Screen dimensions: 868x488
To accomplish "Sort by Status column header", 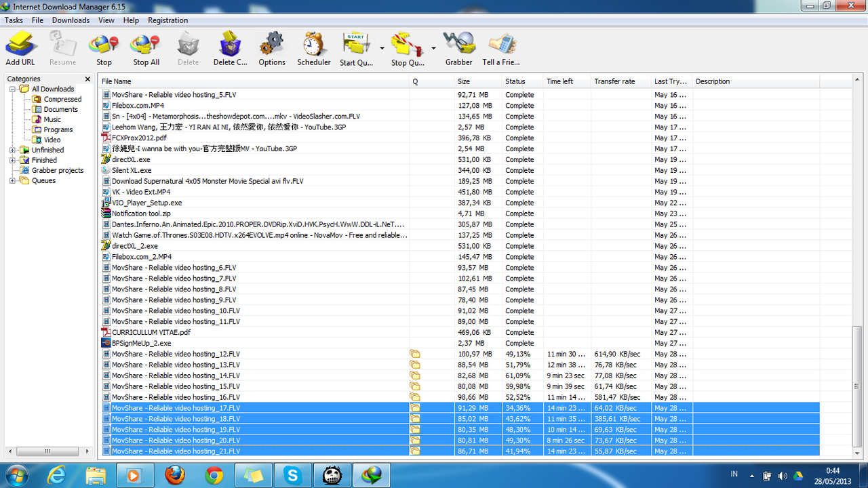I will [522, 81].
